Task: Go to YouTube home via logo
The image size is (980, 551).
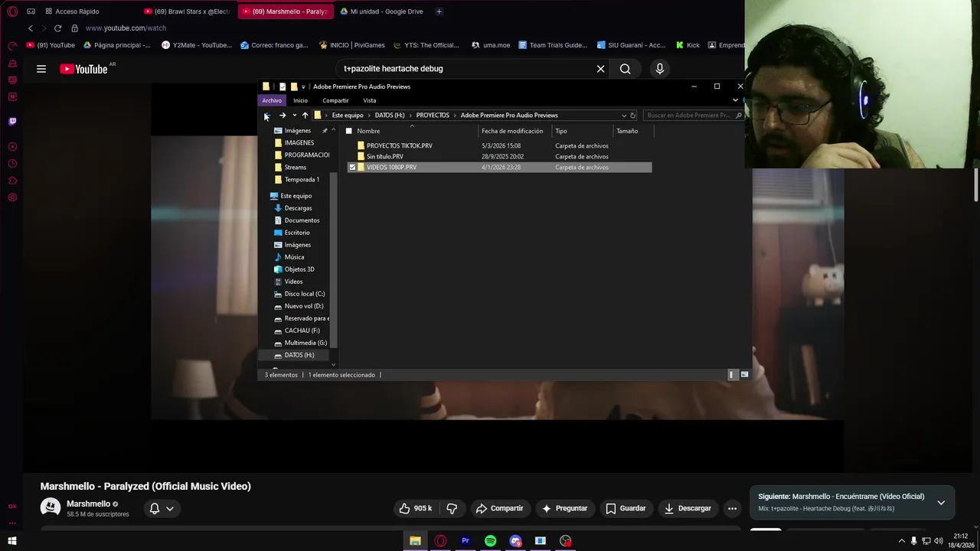Action: 83,69
